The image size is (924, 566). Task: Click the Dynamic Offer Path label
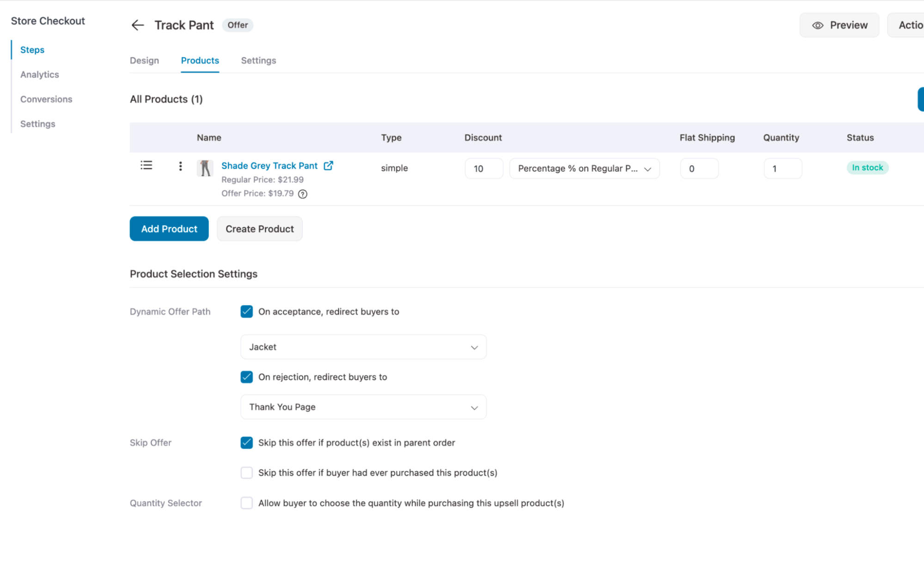pyautogui.click(x=170, y=312)
